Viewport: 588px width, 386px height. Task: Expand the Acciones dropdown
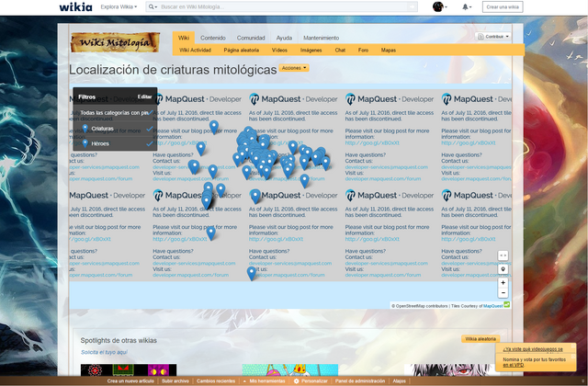294,68
